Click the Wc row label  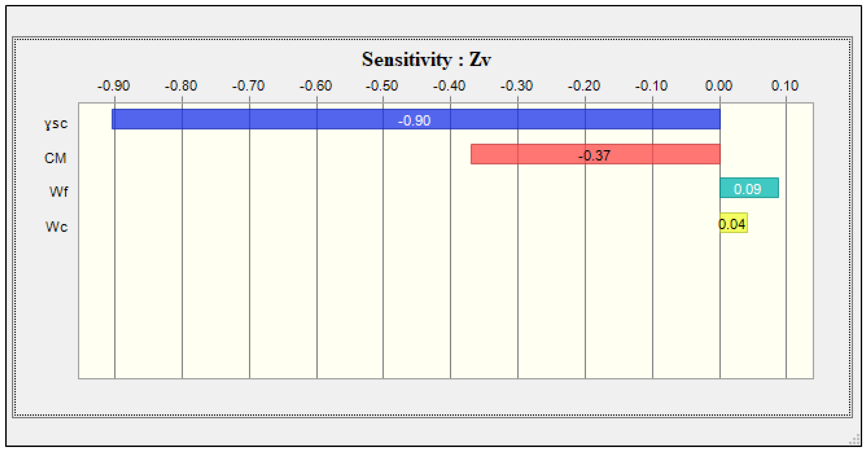(57, 226)
